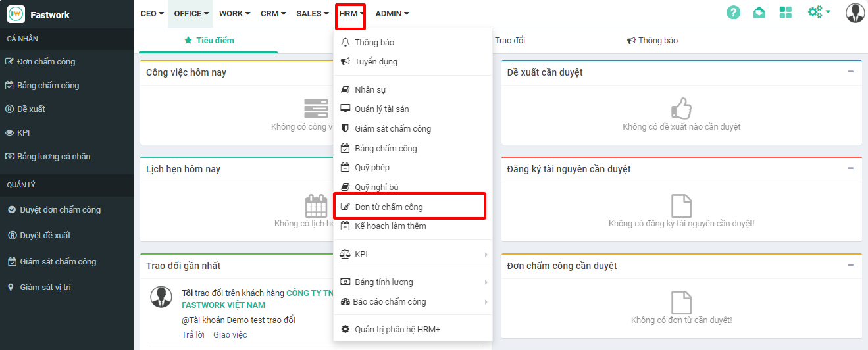Expand the KPI submenu arrow
Image resolution: width=868 pixels, height=350 pixels.
coord(486,255)
